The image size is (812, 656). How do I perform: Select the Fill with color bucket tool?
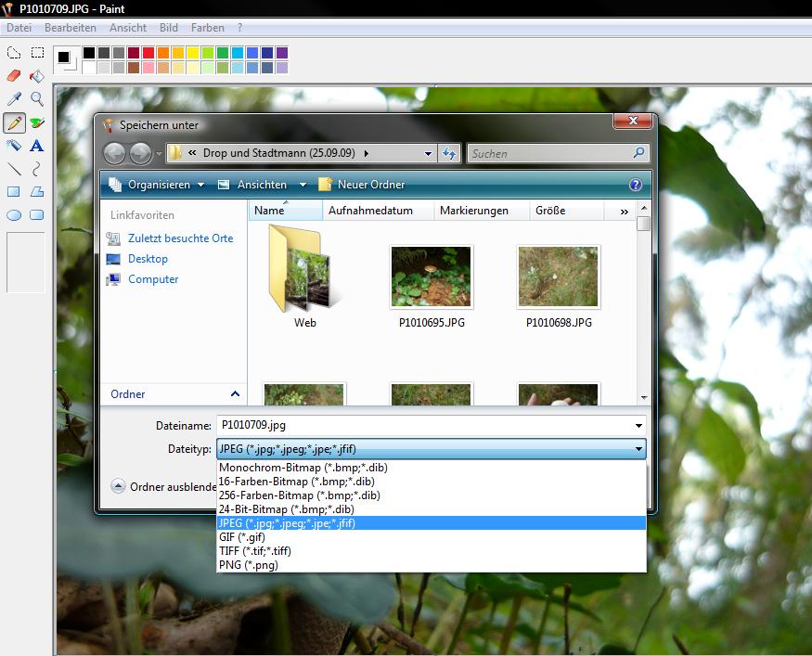tap(37, 76)
